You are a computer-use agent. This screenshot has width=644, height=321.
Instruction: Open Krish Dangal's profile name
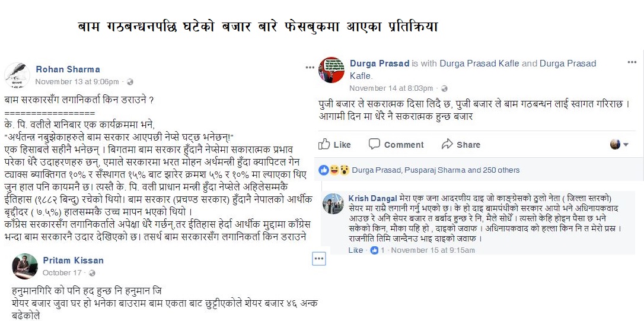tap(372, 198)
